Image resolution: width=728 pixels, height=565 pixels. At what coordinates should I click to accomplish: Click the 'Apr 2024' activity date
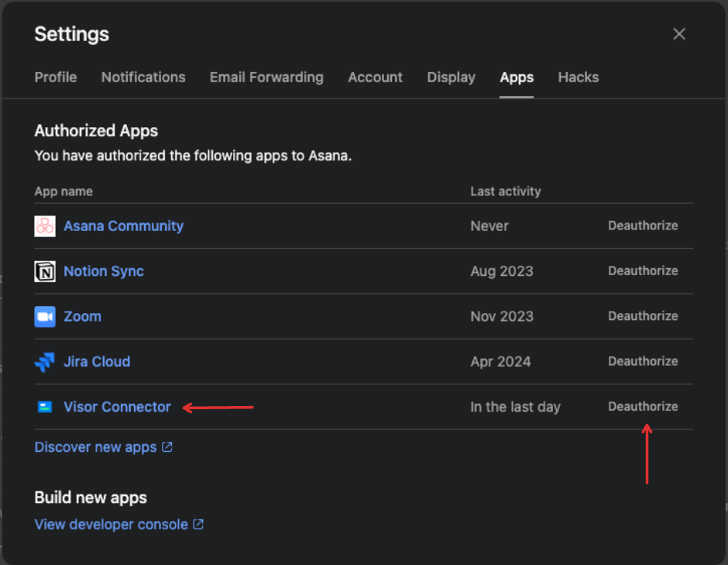(500, 361)
